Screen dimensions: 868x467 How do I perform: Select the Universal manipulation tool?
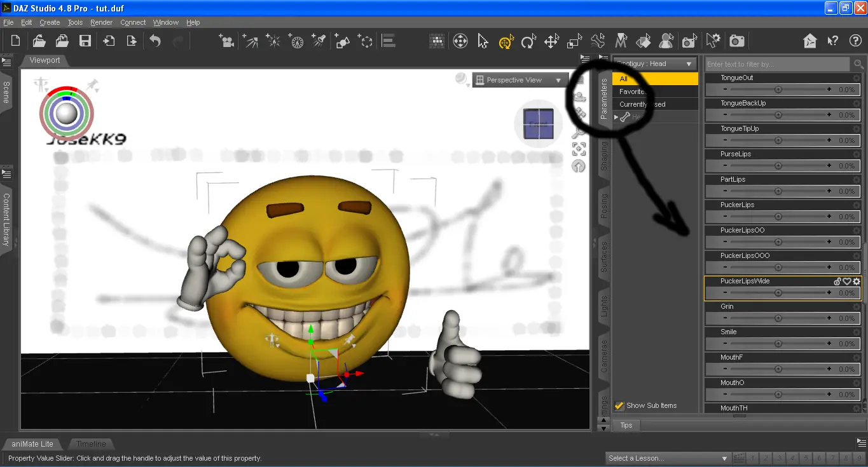[x=506, y=40]
